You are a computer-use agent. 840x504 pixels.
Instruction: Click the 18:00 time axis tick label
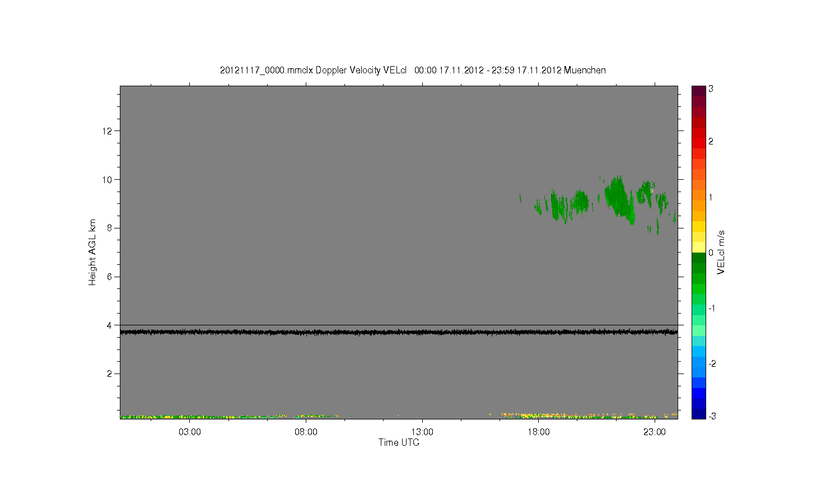pos(538,432)
